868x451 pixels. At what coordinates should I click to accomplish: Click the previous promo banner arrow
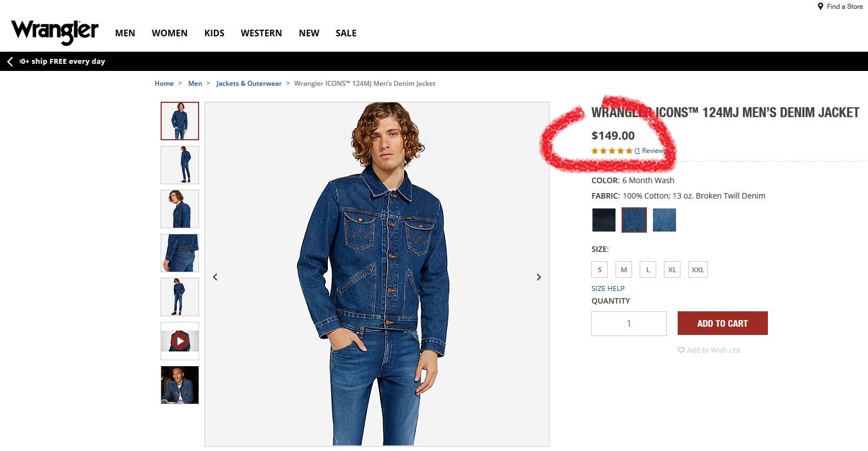pyautogui.click(x=10, y=62)
